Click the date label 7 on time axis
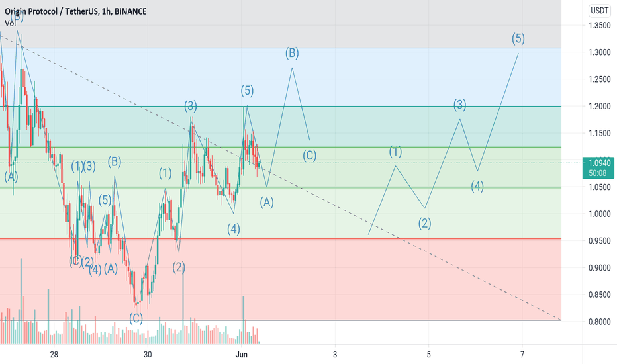Image resolution: width=617 pixels, height=364 pixels. 522,355
